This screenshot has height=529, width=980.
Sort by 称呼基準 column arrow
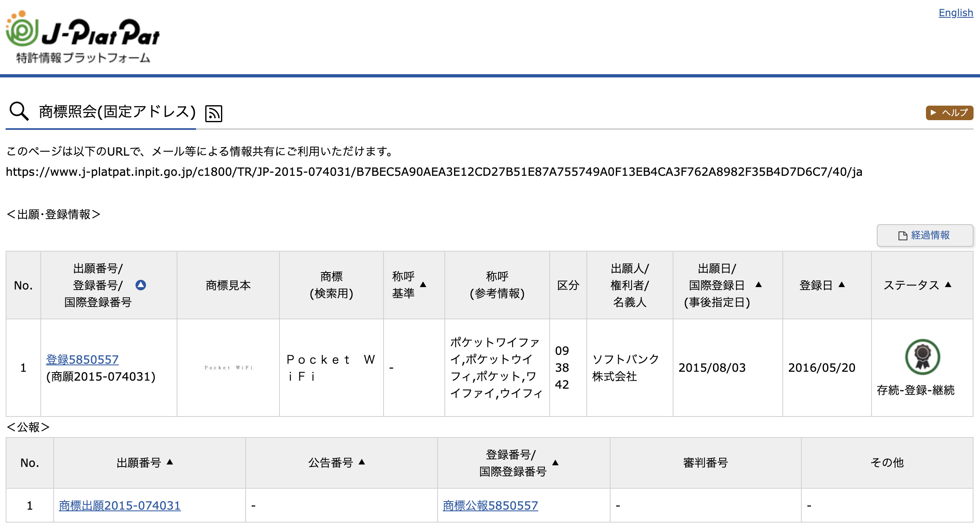[x=423, y=285]
